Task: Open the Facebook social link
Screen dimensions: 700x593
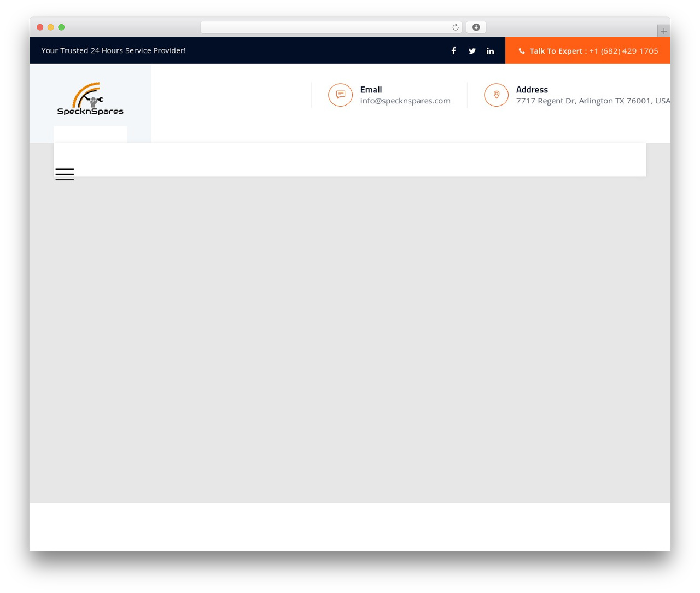Action: (453, 51)
